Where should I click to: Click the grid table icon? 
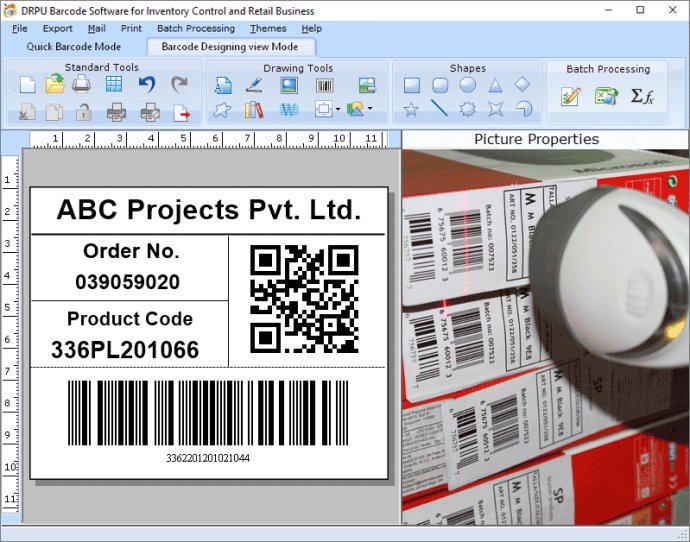pos(114,84)
